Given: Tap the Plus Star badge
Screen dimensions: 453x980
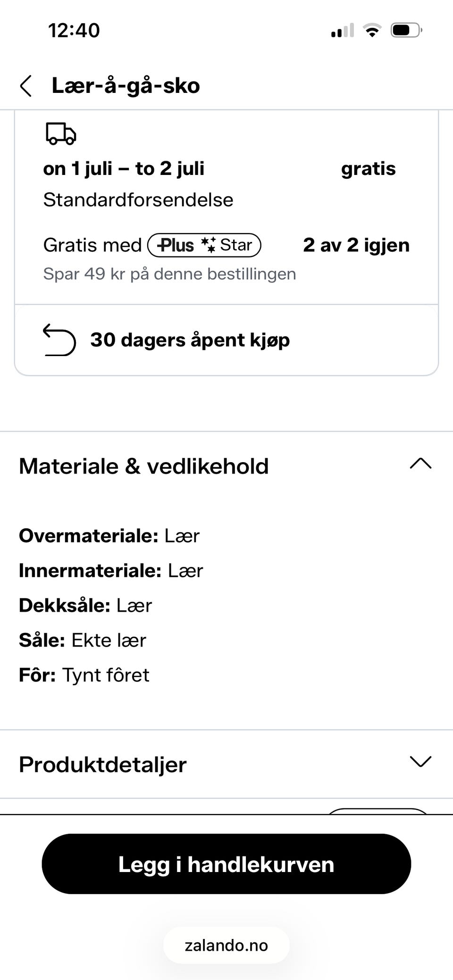Looking at the screenshot, I should (x=204, y=245).
